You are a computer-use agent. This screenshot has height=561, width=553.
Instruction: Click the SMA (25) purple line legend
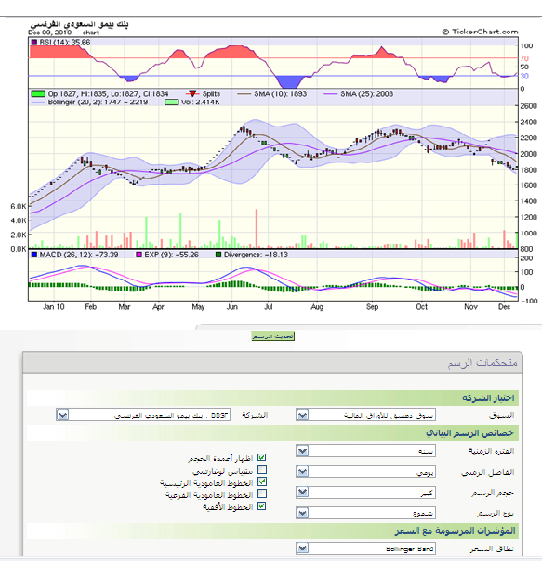coord(330,94)
